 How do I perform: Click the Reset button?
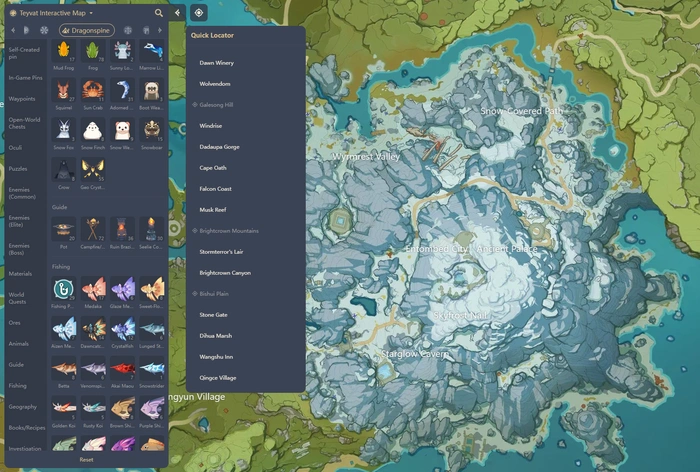click(x=87, y=459)
